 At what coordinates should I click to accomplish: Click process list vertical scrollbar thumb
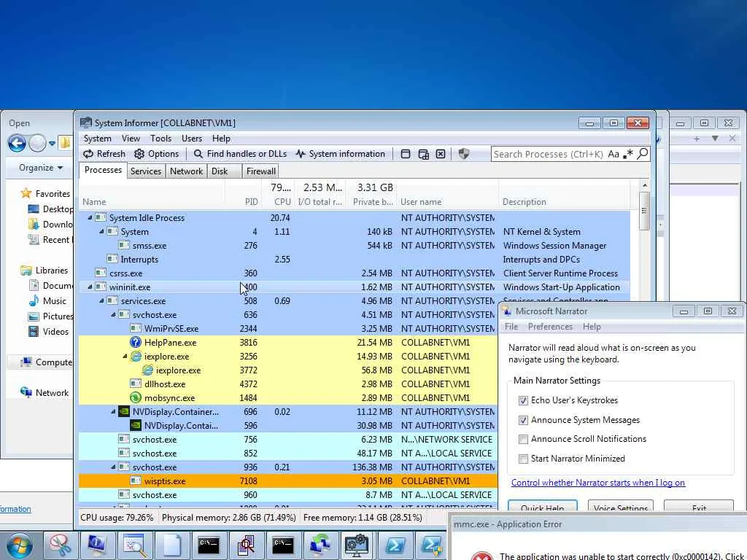[644, 211]
